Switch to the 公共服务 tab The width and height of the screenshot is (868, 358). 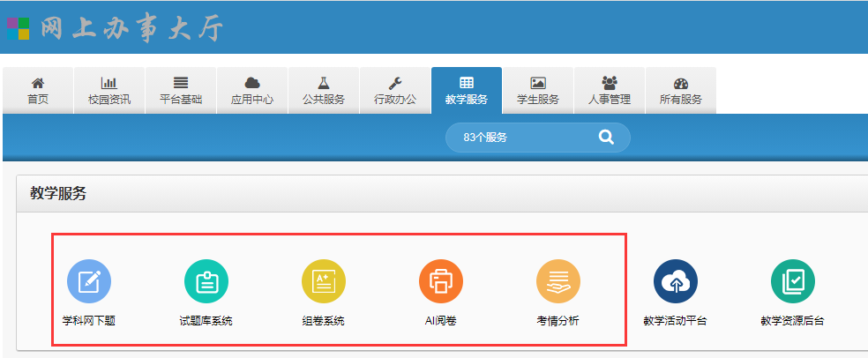click(324, 90)
